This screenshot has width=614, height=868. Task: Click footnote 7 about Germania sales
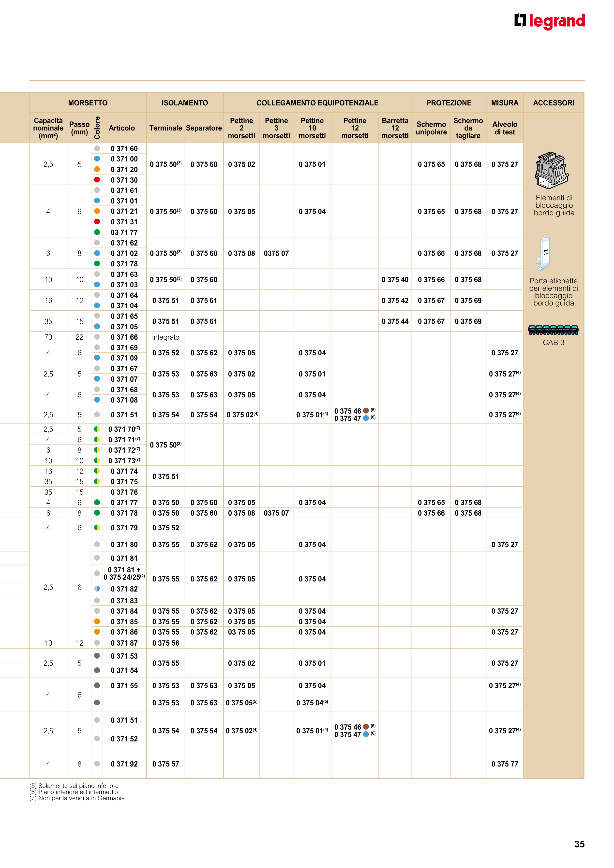77,798
